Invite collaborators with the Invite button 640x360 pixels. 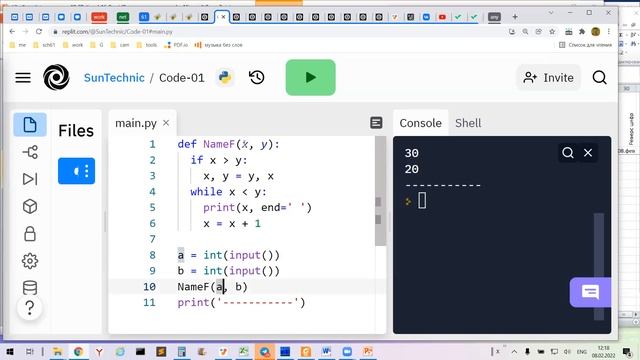548,78
